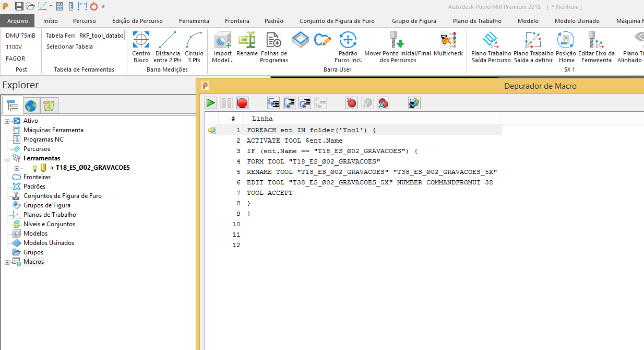The height and width of the screenshot is (350, 644).
Task: Open the Import Model tool
Action: tap(222, 46)
